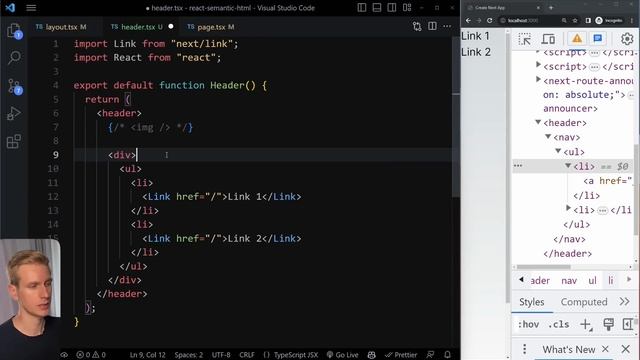Open DevTools issues message icon
The width and height of the screenshot is (640, 360).
[x=598, y=38]
